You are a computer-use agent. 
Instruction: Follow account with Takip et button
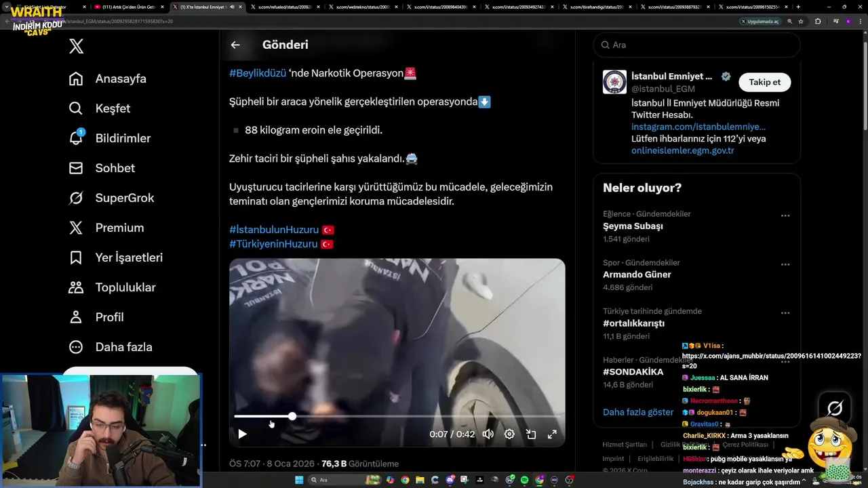[764, 82]
